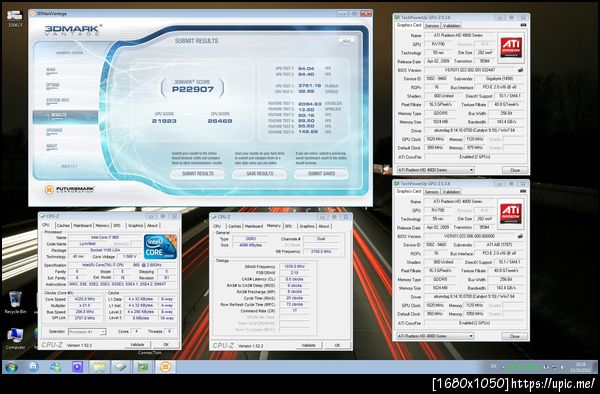Open Caches tab in left CPU-Z window
The width and height of the screenshot is (600, 394).
(63, 226)
